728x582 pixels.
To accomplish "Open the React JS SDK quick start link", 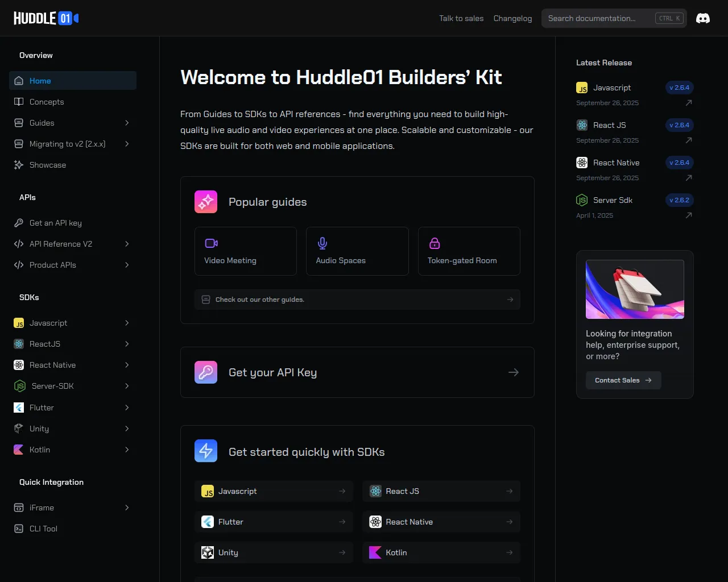I will pos(441,491).
